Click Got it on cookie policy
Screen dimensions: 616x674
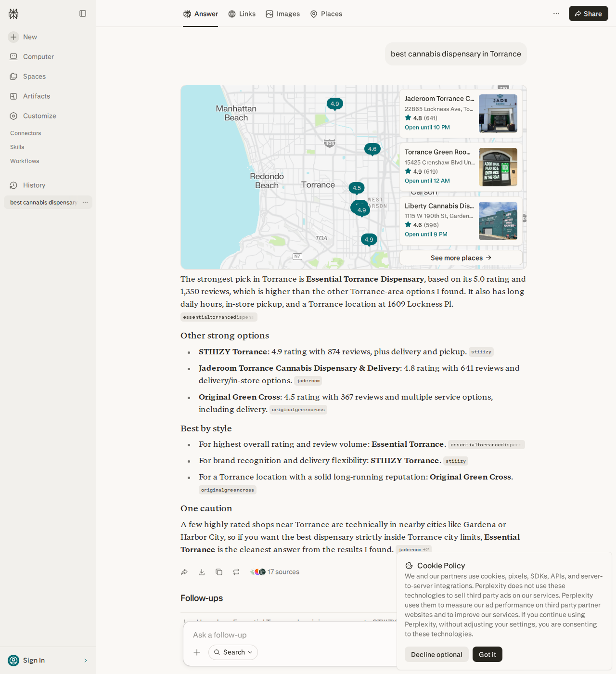pyautogui.click(x=487, y=654)
